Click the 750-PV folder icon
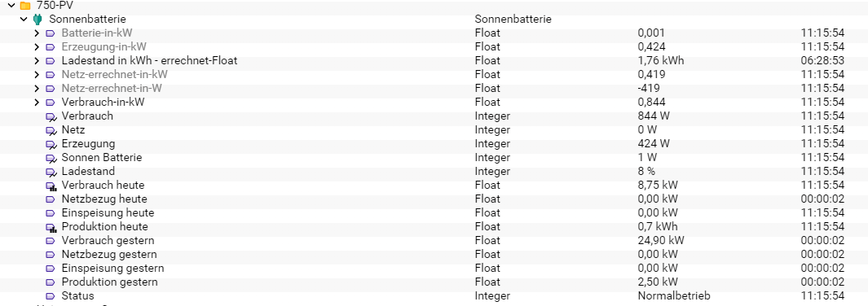 click(25, 6)
